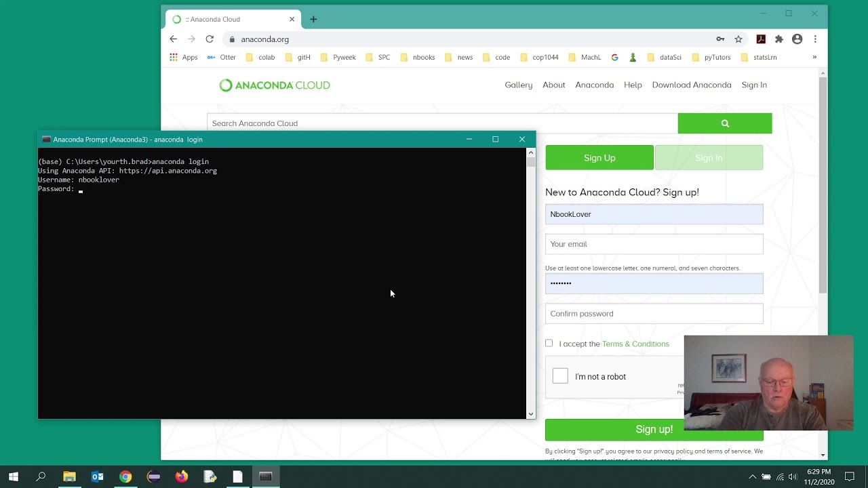Open the pyTutors bookmark folder
The width and height of the screenshot is (868, 488).
[x=711, y=58]
